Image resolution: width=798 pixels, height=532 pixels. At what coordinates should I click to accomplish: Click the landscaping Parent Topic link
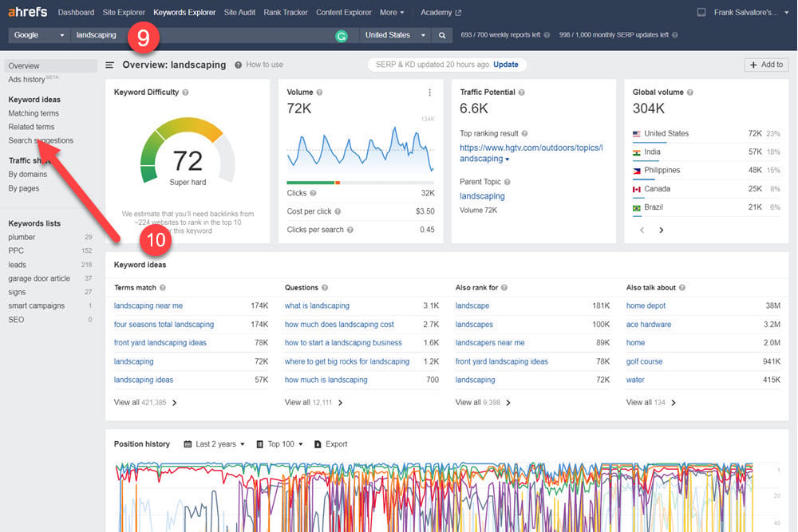pos(482,196)
